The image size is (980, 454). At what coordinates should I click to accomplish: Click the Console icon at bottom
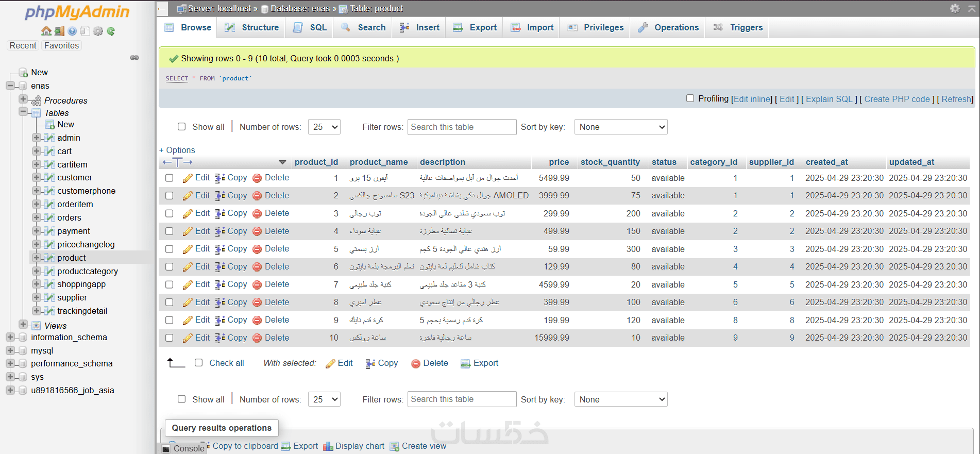166,449
